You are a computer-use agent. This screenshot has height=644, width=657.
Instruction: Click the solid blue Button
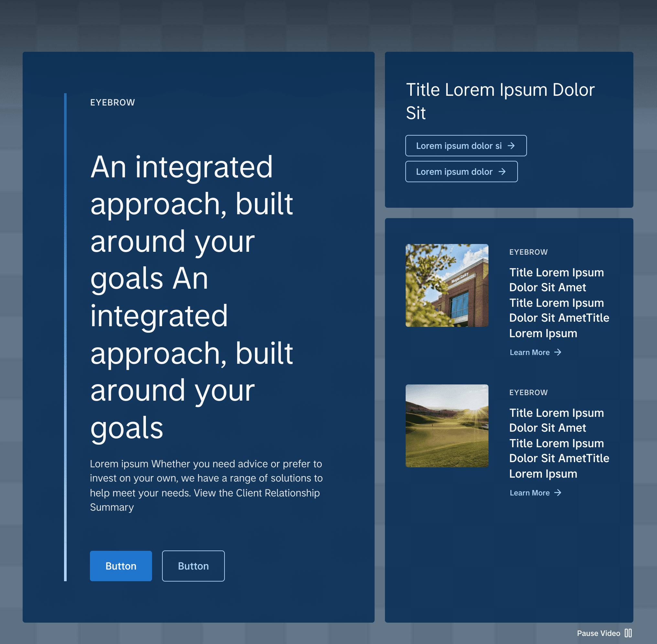click(121, 566)
